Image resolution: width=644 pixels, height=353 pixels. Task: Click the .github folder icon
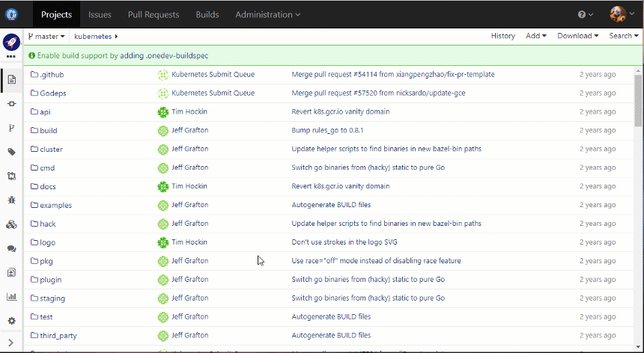pyautogui.click(x=34, y=75)
